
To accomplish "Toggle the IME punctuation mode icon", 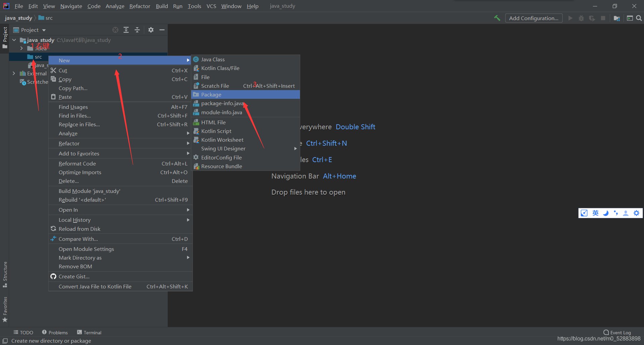I will click(x=616, y=213).
